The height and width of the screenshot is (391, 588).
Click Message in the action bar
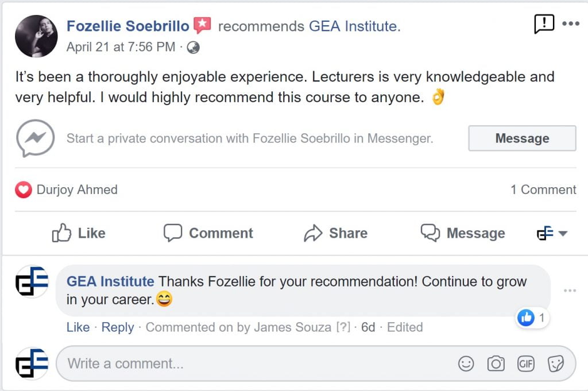(x=463, y=233)
